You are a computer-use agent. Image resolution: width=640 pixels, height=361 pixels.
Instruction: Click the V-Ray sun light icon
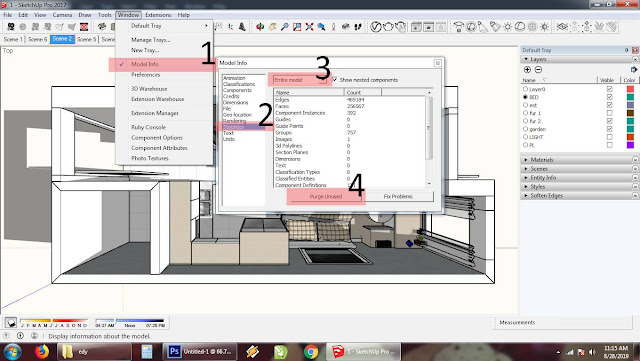click(507, 27)
